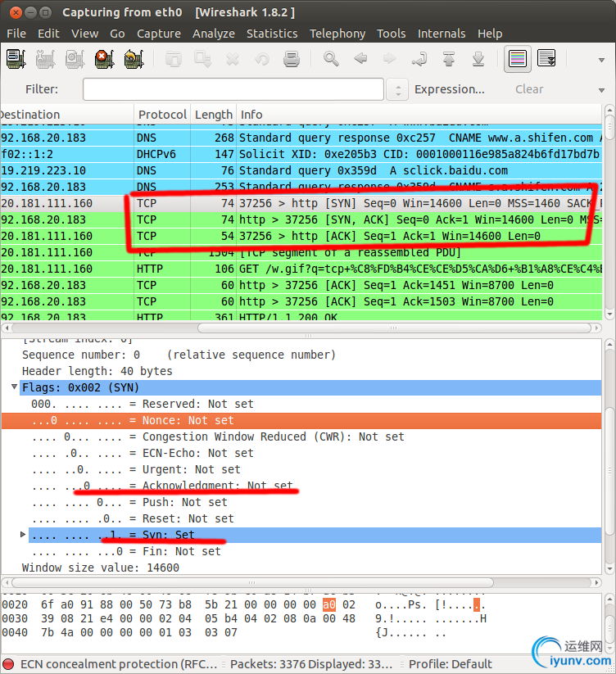Image resolution: width=616 pixels, height=674 pixels.
Task: Go back in packet history
Action: pyautogui.click(x=360, y=59)
